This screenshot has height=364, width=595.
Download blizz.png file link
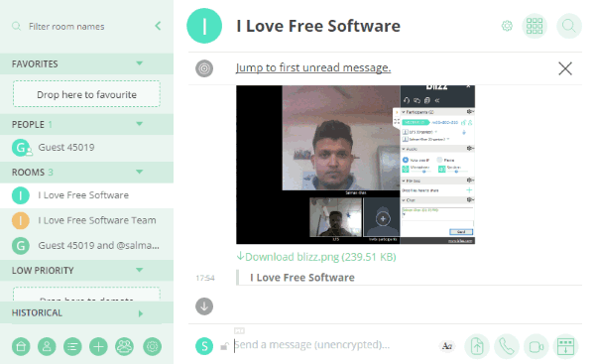(316, 257)
